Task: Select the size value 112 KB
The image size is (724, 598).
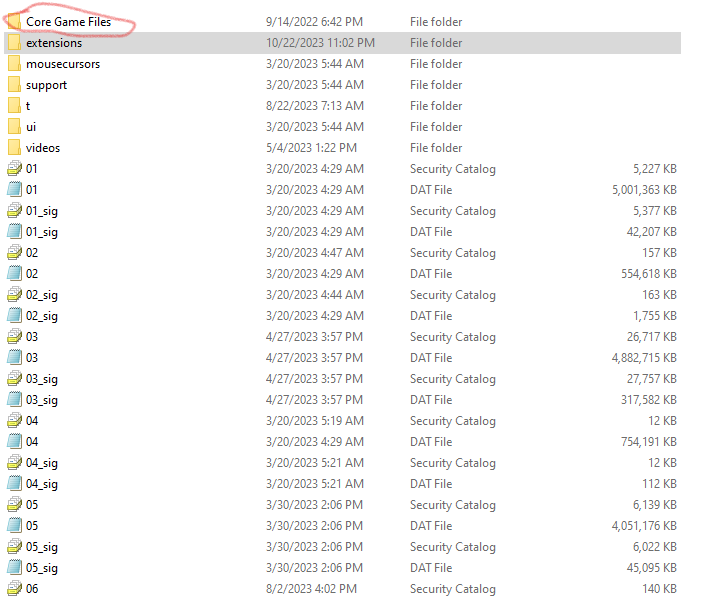Action: [x=659, y=484]
